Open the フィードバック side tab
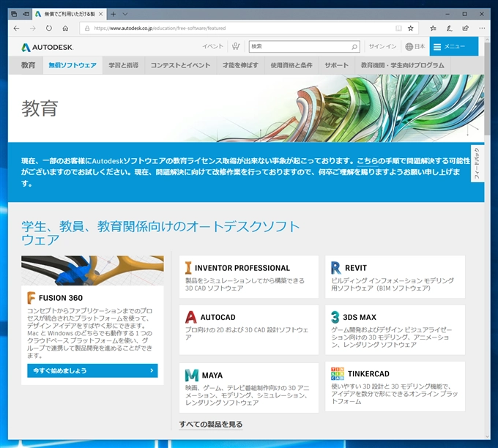This screenshot has width=498, height=448. click(477, 163)
